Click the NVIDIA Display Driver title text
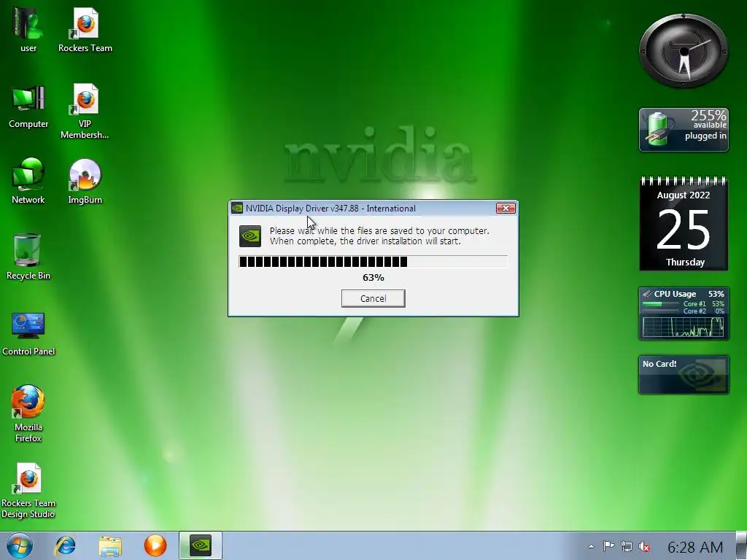Screen dimensions: 747x560 click(x=330, y=208)
